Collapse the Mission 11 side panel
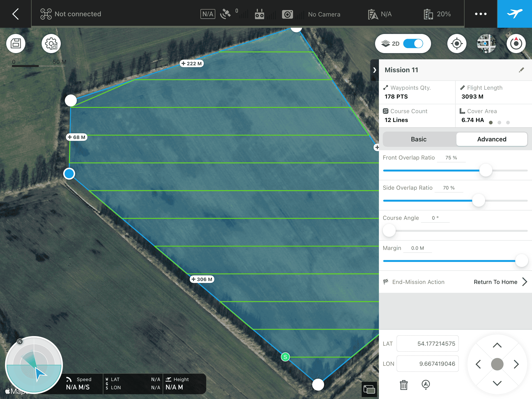This screenshot has height=399, width=532. [x=374, y=70]
